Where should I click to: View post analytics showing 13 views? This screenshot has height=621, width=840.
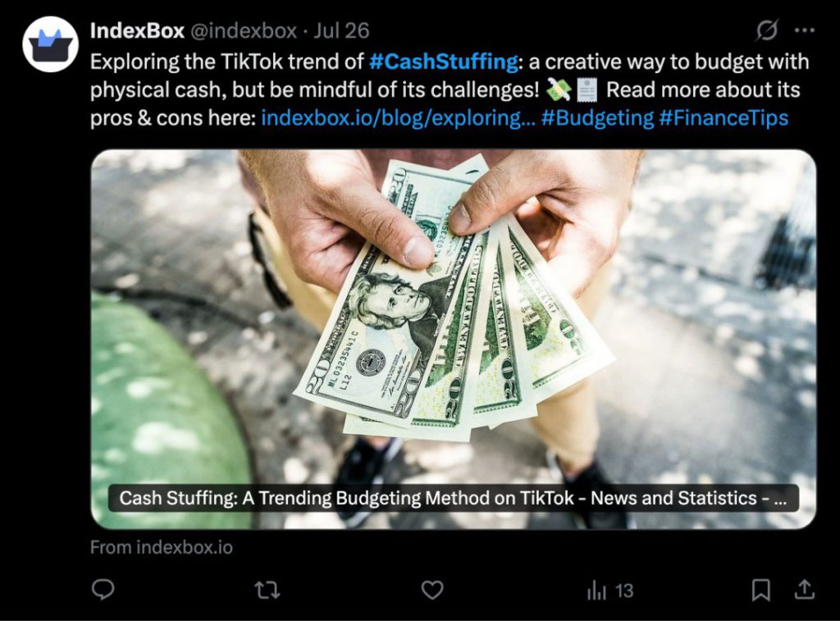pos(610,590)
